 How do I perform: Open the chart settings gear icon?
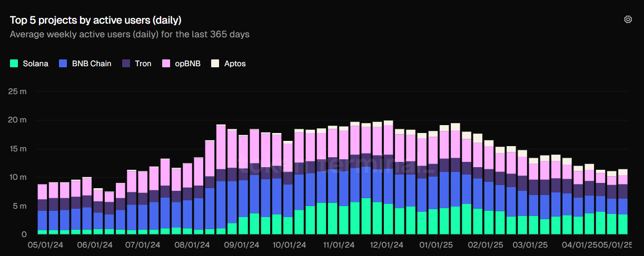[x=628, y=19]
